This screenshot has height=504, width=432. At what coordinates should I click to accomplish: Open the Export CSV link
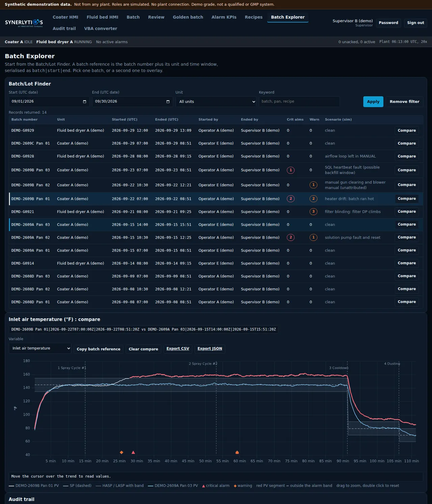click(x=178, y=349)
